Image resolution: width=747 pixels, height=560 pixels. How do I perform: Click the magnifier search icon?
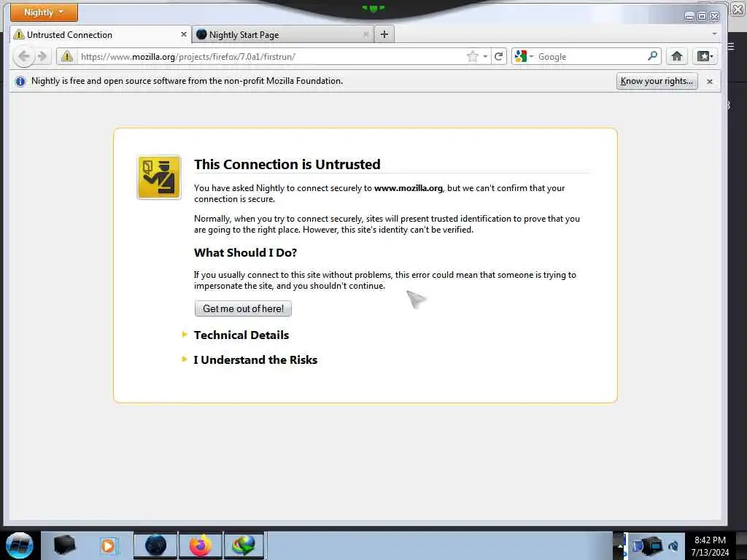653,56
